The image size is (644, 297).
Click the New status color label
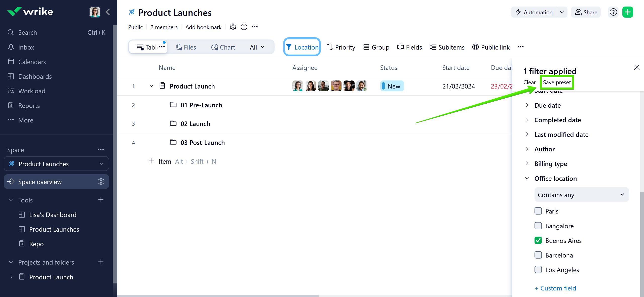click(x=392, y=86)
